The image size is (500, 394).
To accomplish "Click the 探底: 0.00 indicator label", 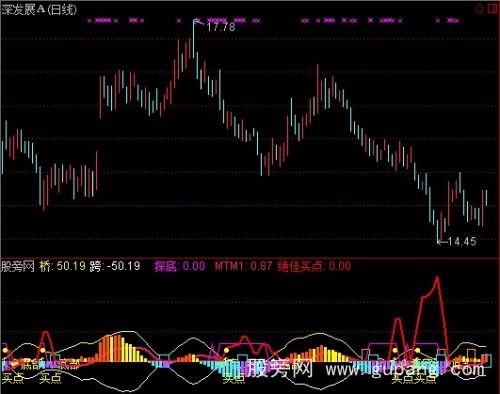I will (180, 266).
